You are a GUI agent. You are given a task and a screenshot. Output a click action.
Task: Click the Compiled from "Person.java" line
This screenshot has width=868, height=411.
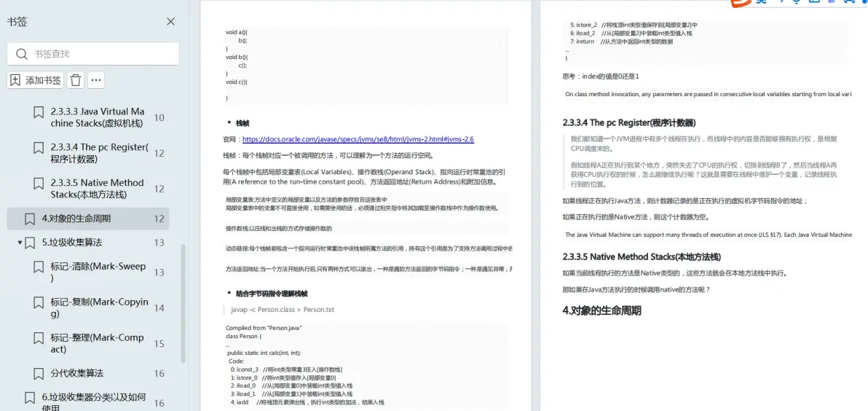coord(264,328)
